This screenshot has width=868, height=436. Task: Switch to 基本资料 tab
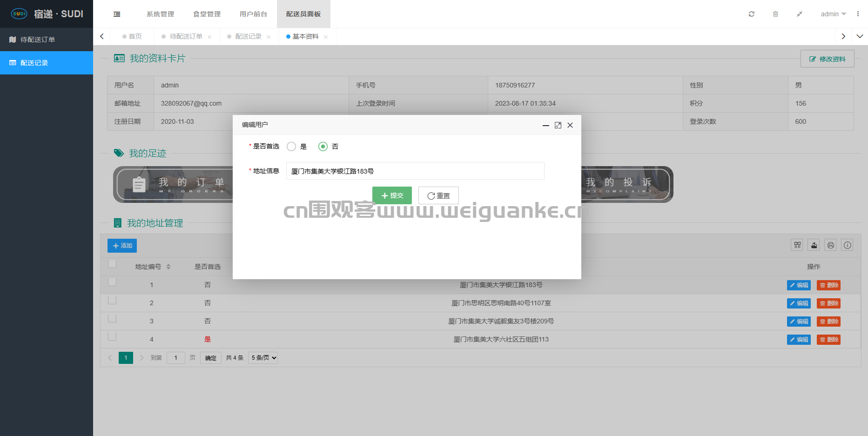pyautogui.click(x=305, y=36)
